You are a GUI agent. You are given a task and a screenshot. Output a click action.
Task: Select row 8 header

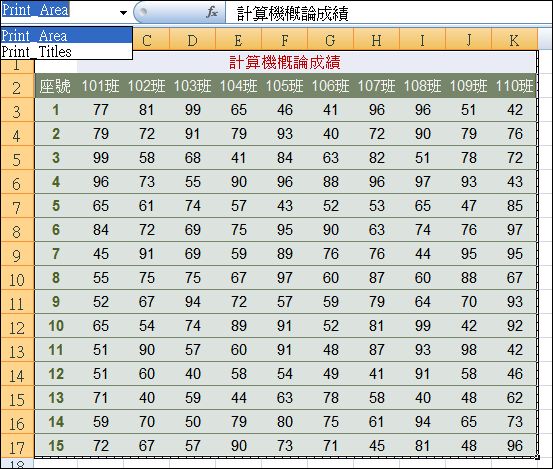coord(17,230)
